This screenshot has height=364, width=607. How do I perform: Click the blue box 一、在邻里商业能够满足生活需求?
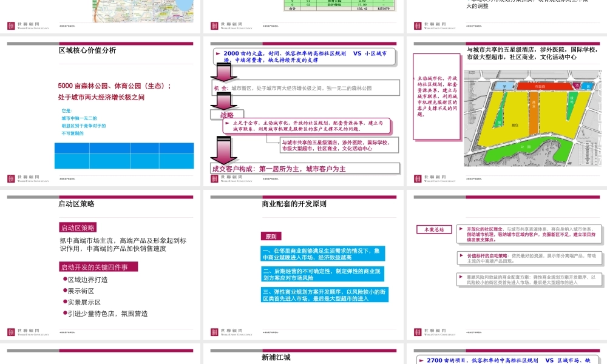tap(323, 254)
